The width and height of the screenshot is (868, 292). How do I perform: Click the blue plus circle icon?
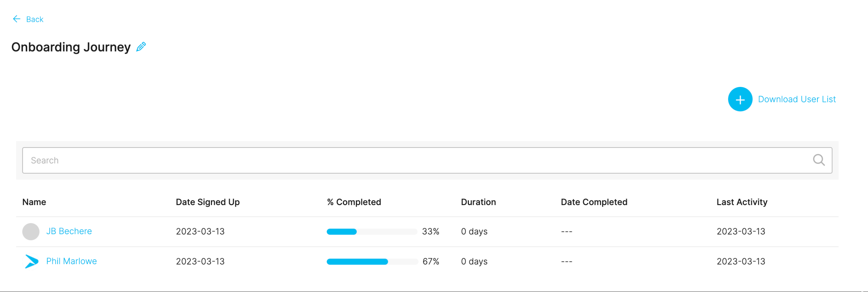click(740, 99)
